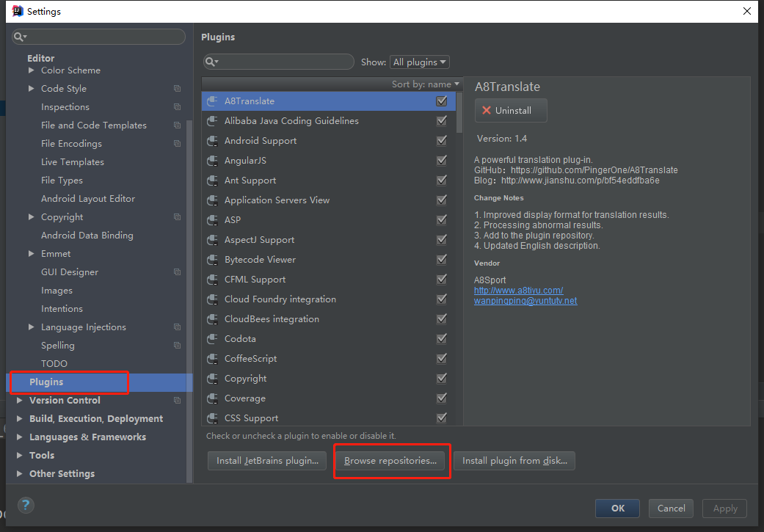Image resolution: width=764 pixels, height=532 pixels.
Task: Toggle the CoffeeScript plugin checkbox
Action: coord(442,359)
